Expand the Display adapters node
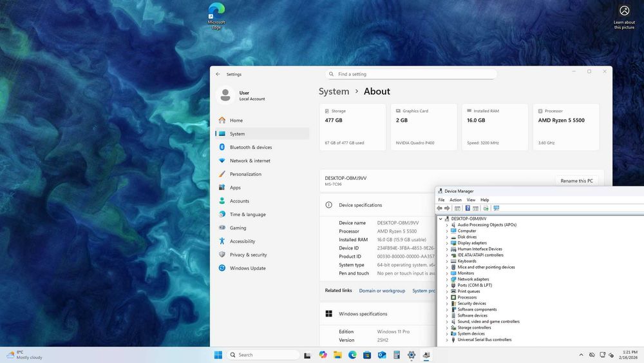The width and height of the screenshot is (644, 363). click(447, 243)
